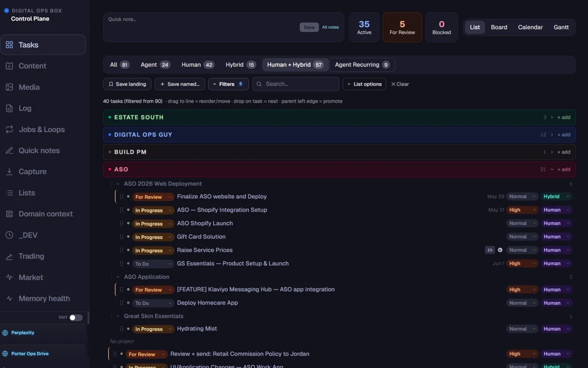The width and height of the screenshot is (588, 368).
Task: Open the List options dropdown
Action: click(x=364, y=84)
